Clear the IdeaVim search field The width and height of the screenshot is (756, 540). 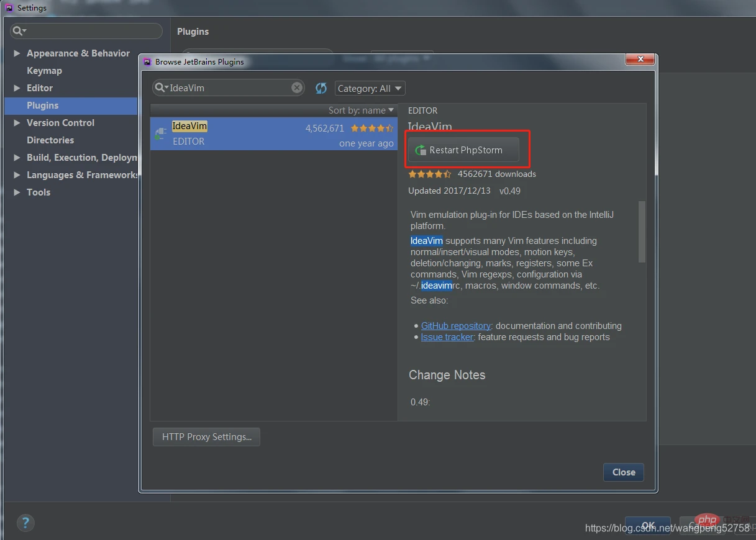tap(297, 88)
